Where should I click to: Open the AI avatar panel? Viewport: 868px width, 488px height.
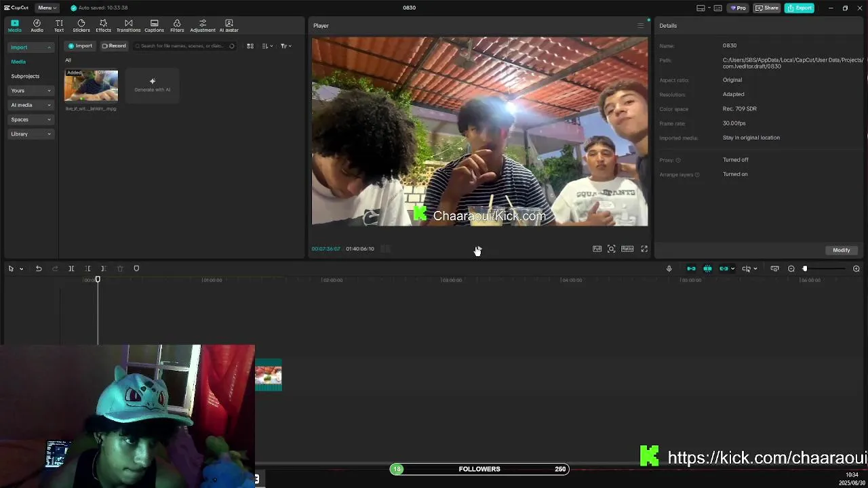click(x=229, y=26)
